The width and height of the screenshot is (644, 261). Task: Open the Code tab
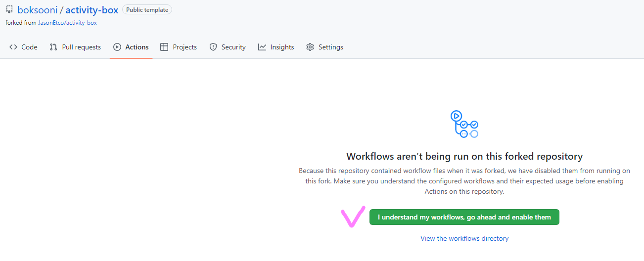coord(23,47)
